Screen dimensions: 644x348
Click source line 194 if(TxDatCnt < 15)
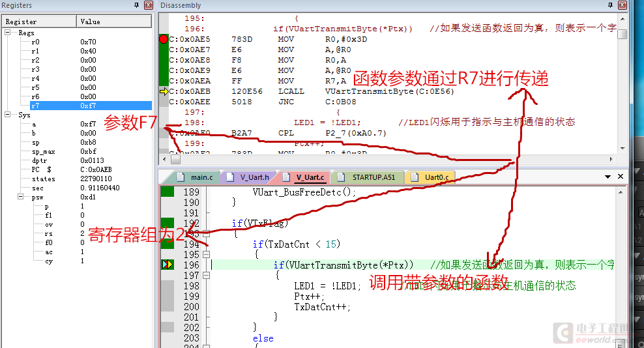click(297, 244)
